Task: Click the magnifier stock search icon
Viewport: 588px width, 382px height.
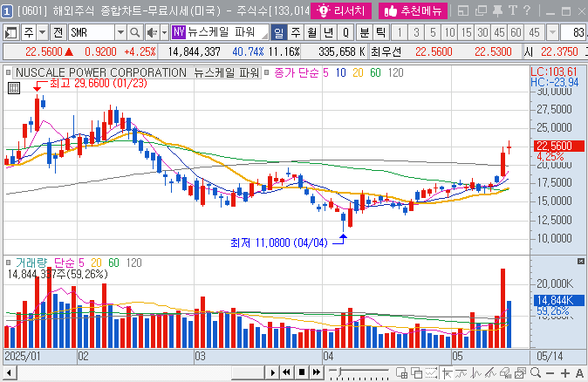Action: tap(134, 33)
